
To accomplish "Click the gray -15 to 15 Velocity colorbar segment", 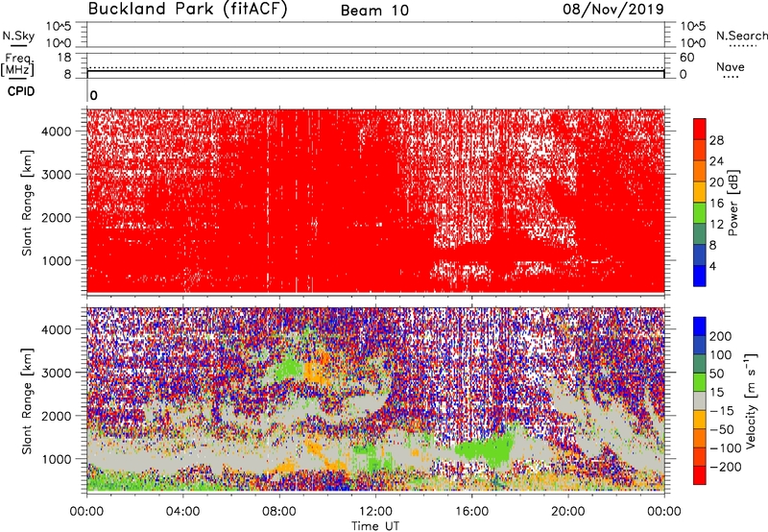I will click(700, 400).
